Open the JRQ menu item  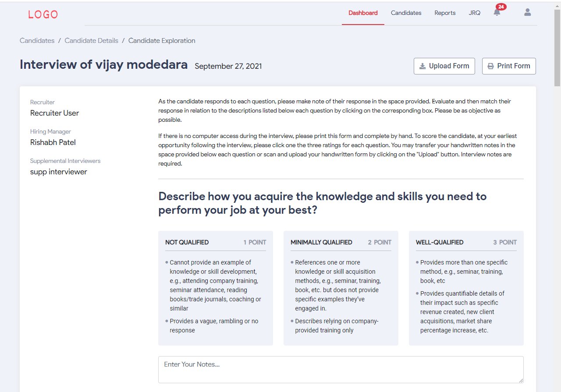tap(474, 13)
